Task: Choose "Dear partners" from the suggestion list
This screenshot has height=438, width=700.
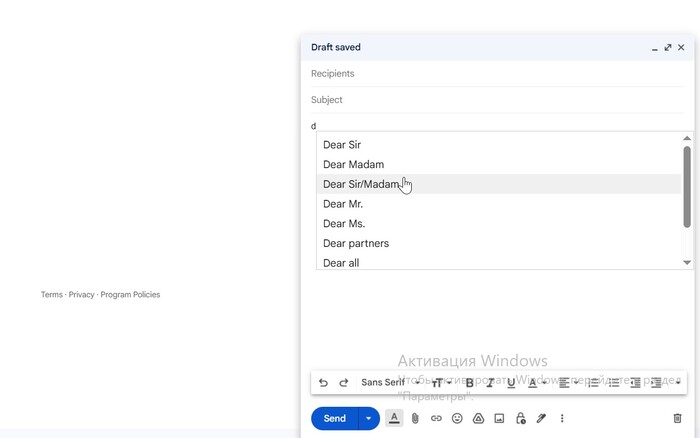Action: pos(356,243)
